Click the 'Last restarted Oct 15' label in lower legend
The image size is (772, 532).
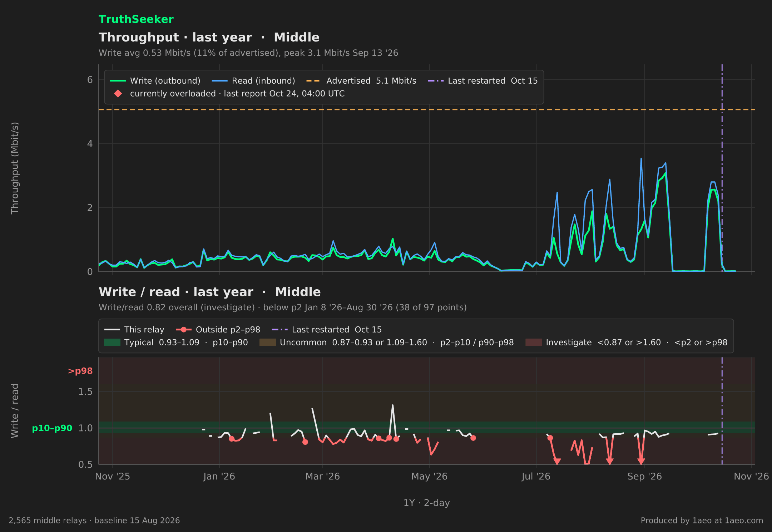pyautogui.click(x=337, y=330)
